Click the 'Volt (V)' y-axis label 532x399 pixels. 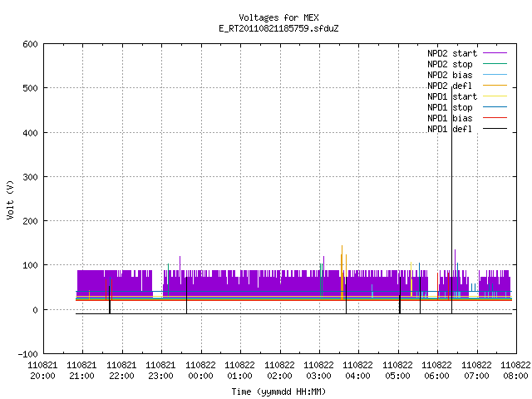click(10, 199)
